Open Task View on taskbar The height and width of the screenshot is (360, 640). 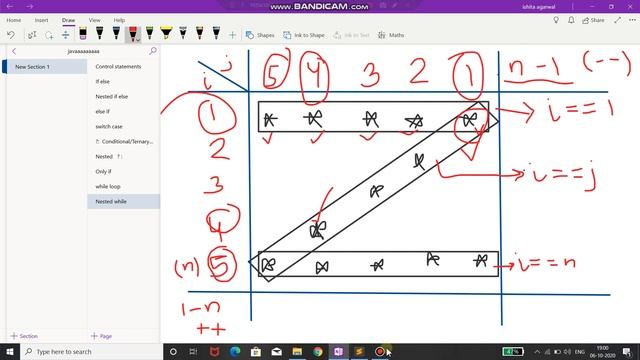click(193, 351)
